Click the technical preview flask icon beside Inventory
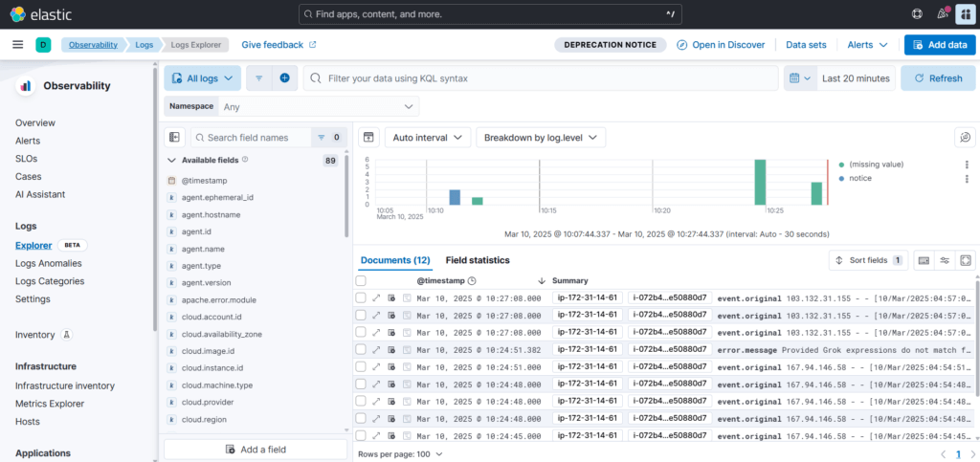Viewport: 980px width, 462px height. pos(67,335)
